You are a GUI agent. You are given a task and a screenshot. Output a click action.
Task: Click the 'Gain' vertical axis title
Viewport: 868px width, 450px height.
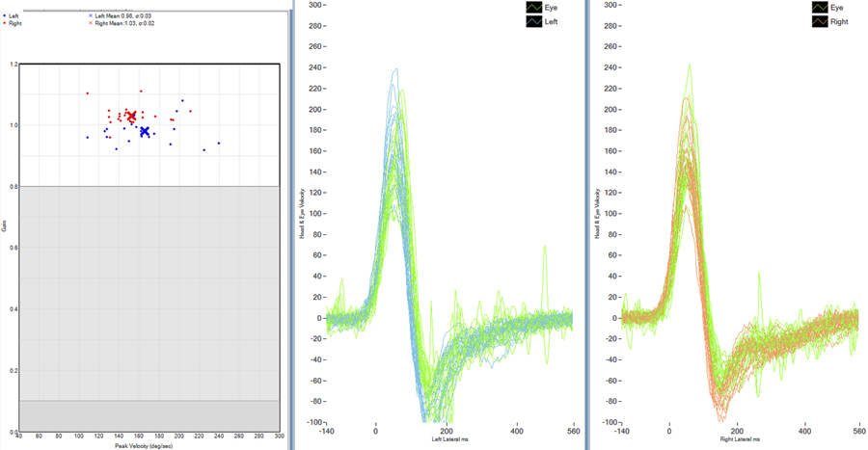click(x=5, y=225)
